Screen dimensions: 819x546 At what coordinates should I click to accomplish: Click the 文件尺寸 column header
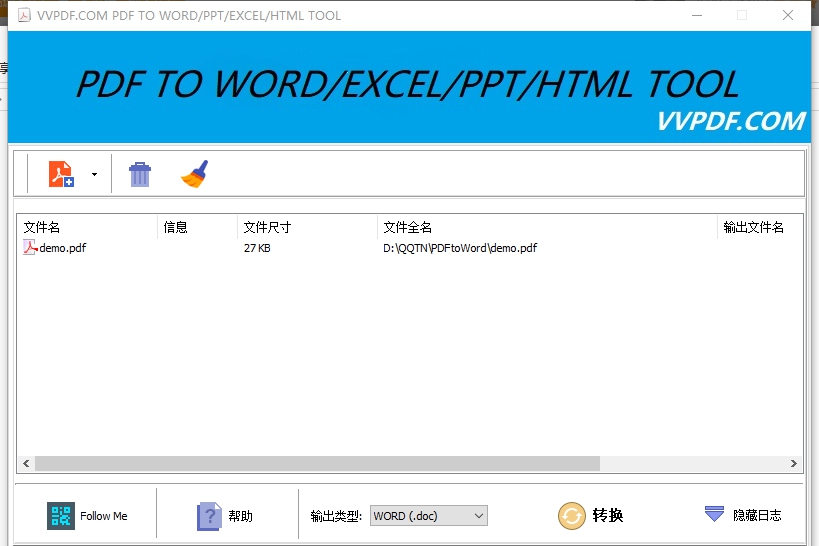click(x=307, y=227)
